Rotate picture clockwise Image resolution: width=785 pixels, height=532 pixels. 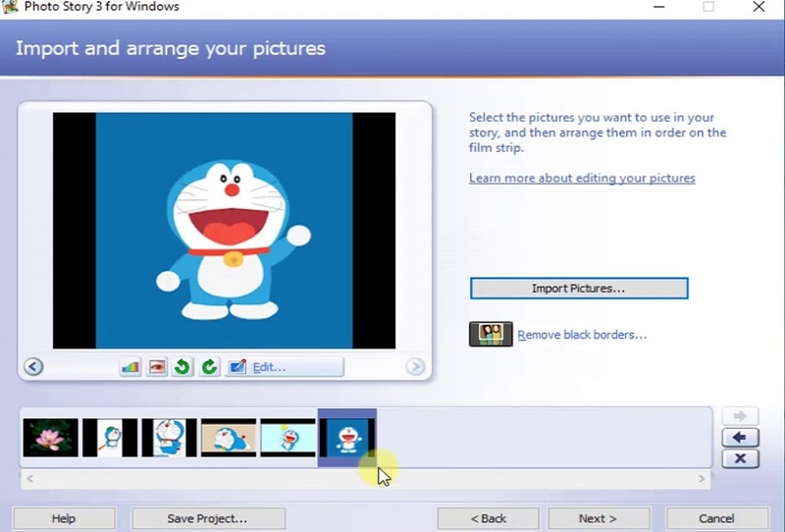coord(209,367)
